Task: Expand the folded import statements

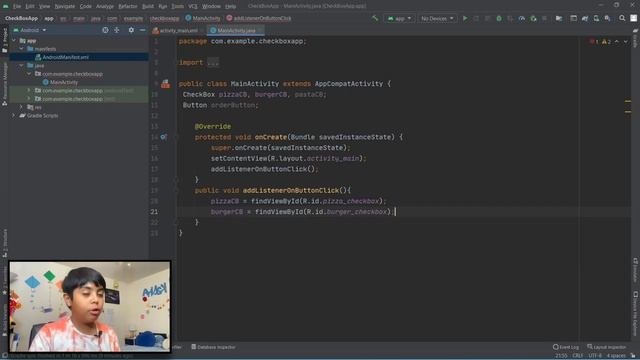Action: point(213,62)
